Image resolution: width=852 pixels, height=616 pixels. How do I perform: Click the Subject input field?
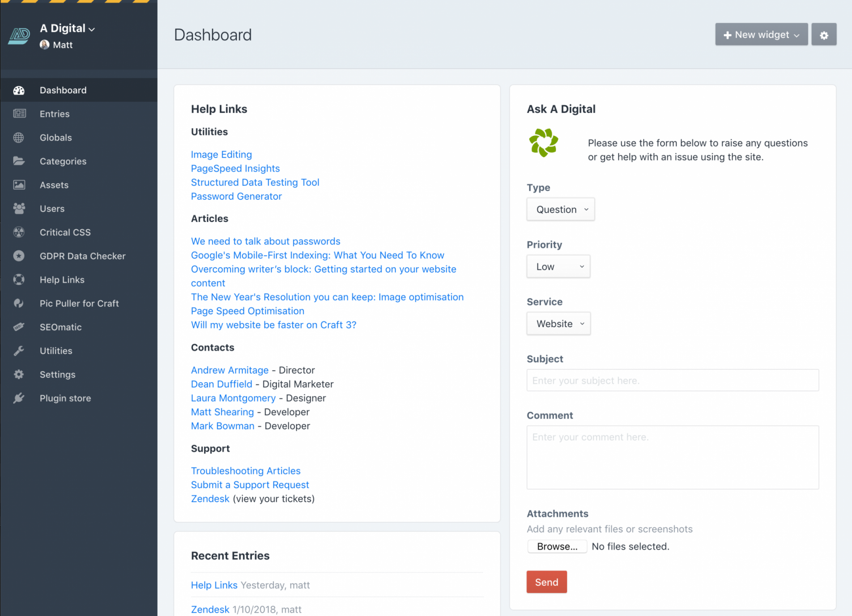673,380
